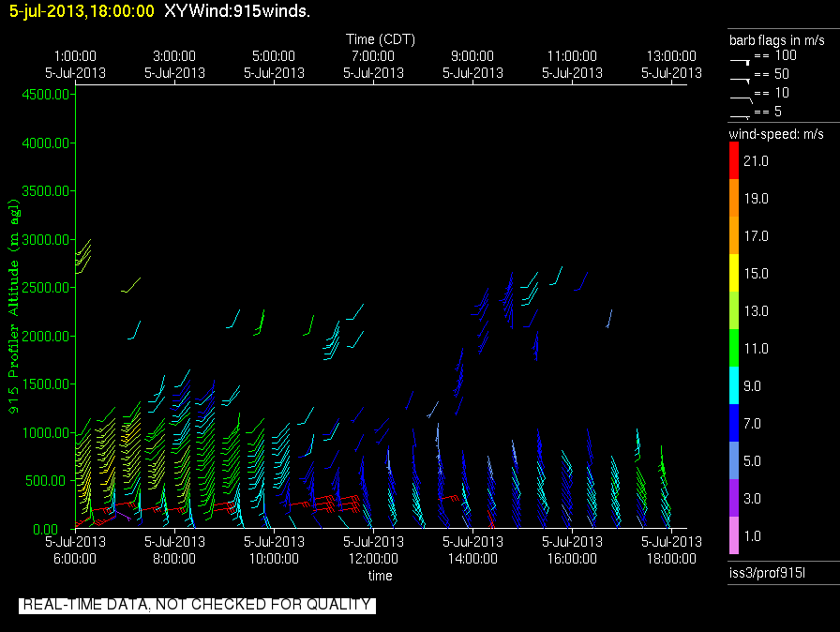
Task: Click the Time (CDT) top axis label
Action: click(x=381, y=39)
